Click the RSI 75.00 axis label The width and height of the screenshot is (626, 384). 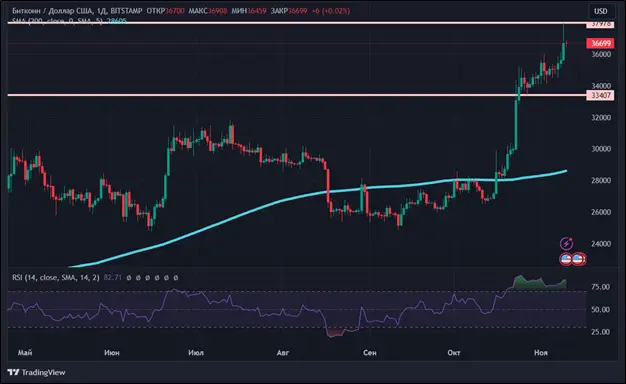coord(601,287)
